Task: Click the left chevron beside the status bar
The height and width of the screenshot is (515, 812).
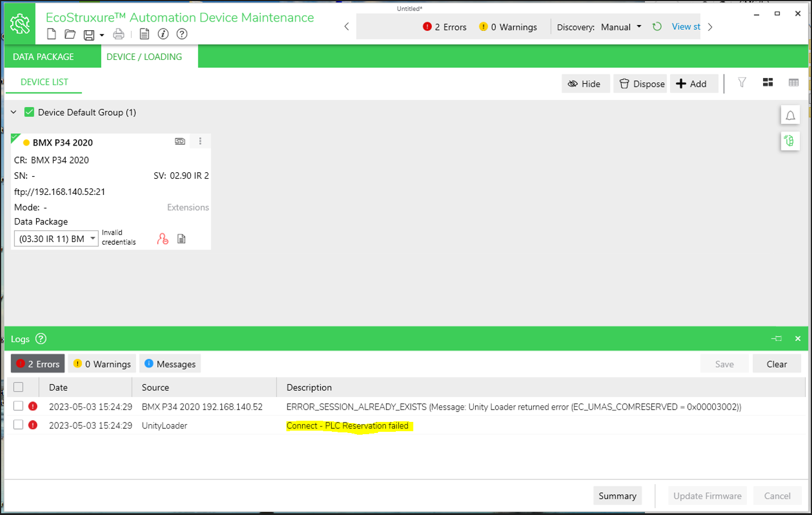Action: point(347,26)
